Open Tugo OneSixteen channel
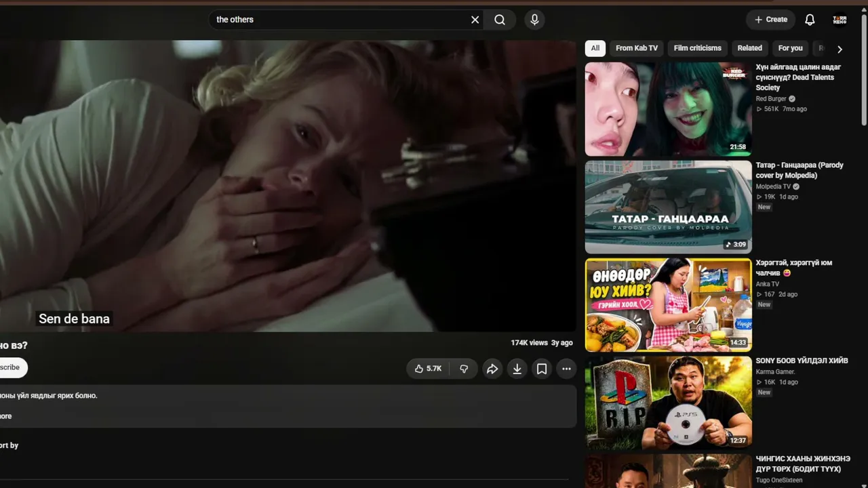The image size is (868, 488). [x=779, y=481]
